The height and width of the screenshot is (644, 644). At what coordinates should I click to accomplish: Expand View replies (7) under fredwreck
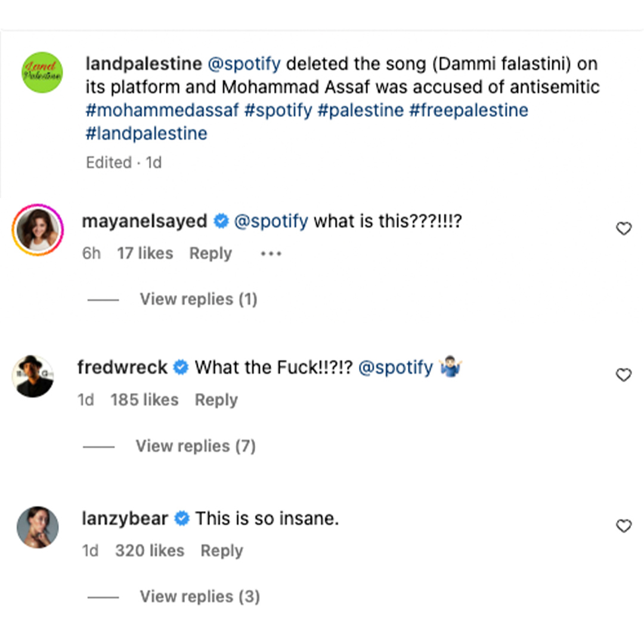[196, 446]
